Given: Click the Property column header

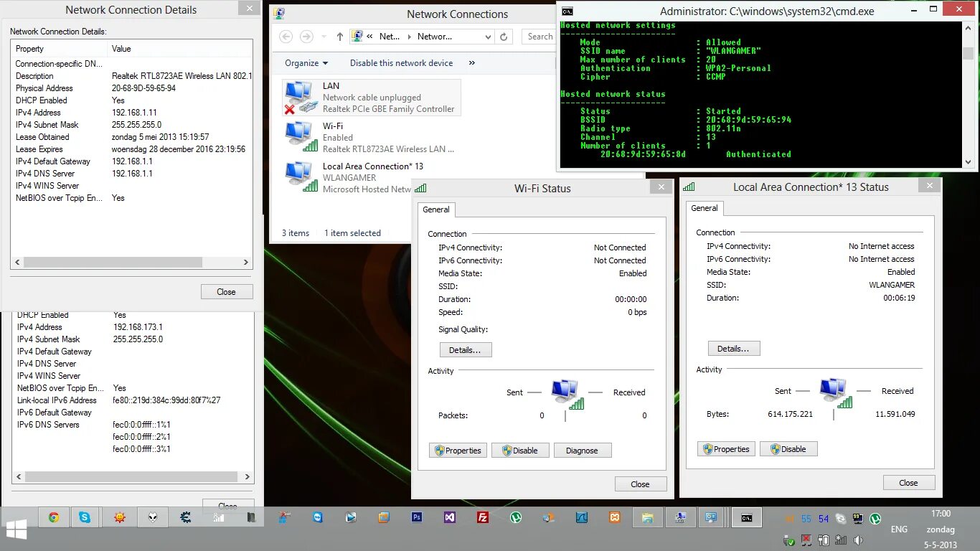Looking at the screenshot, I should pyautogui.click(x=60, y=49).
